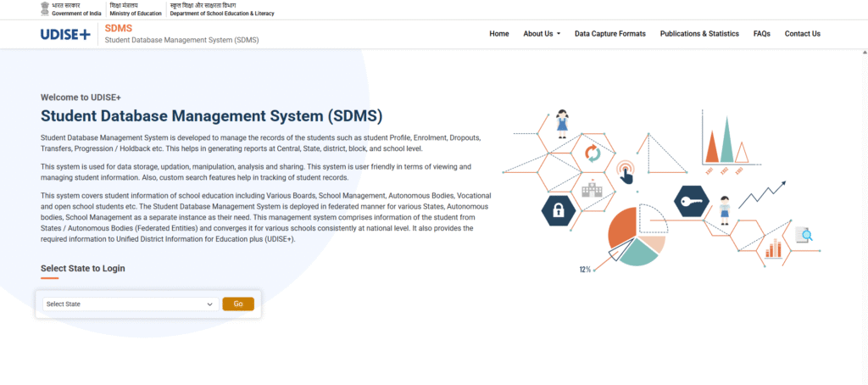Click the rising arrow line graph

coord(764,194)
